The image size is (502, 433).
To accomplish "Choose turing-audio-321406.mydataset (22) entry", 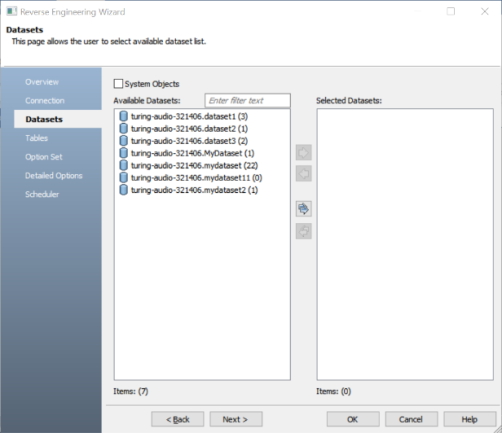I will 194,165.
